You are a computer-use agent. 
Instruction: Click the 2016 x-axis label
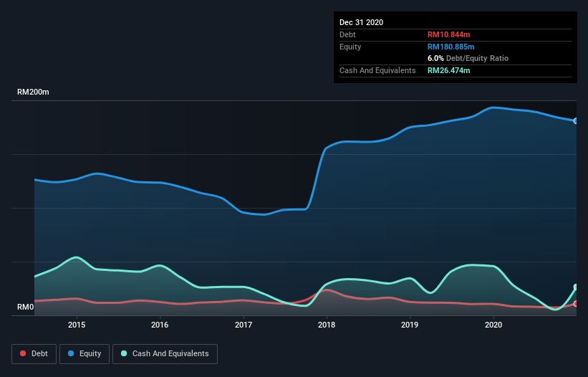(x=160, y=325)
